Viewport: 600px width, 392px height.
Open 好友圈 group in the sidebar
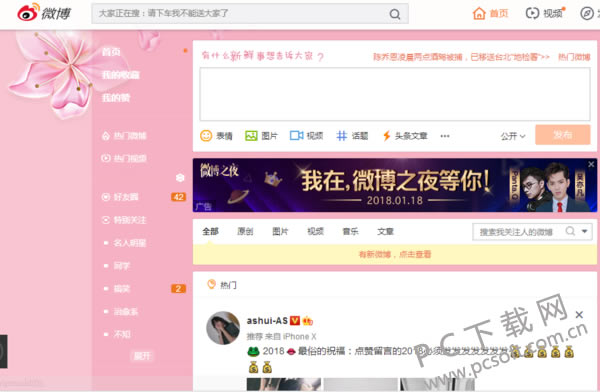click(x=120, y=197)
